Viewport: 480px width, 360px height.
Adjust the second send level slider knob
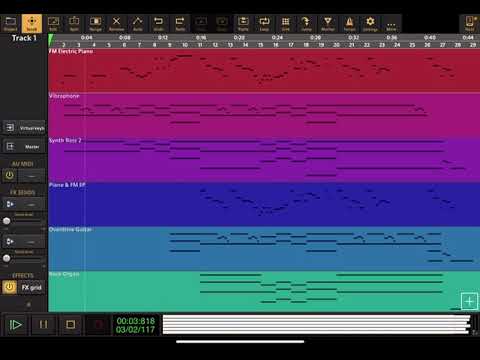click(x=6, y=258)
